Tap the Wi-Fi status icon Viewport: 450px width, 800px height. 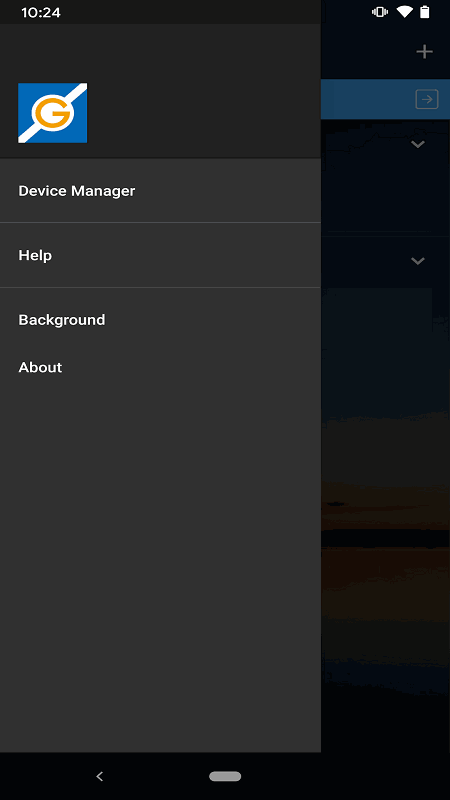405,12
